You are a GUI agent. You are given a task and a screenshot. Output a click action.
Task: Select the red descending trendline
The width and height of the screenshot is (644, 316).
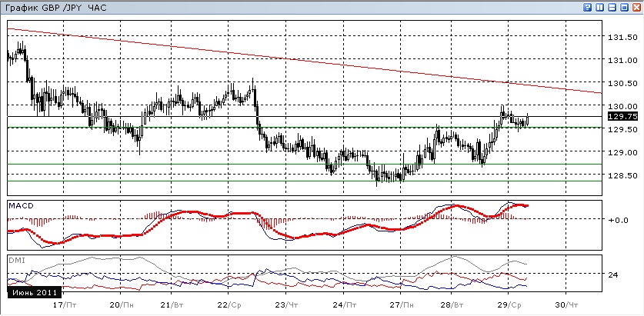coord(304,61)
